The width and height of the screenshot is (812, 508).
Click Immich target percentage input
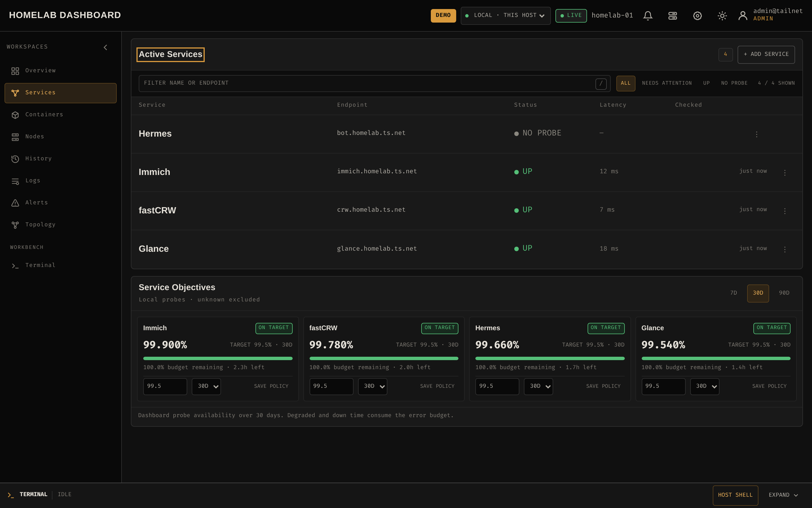(165, 386)
